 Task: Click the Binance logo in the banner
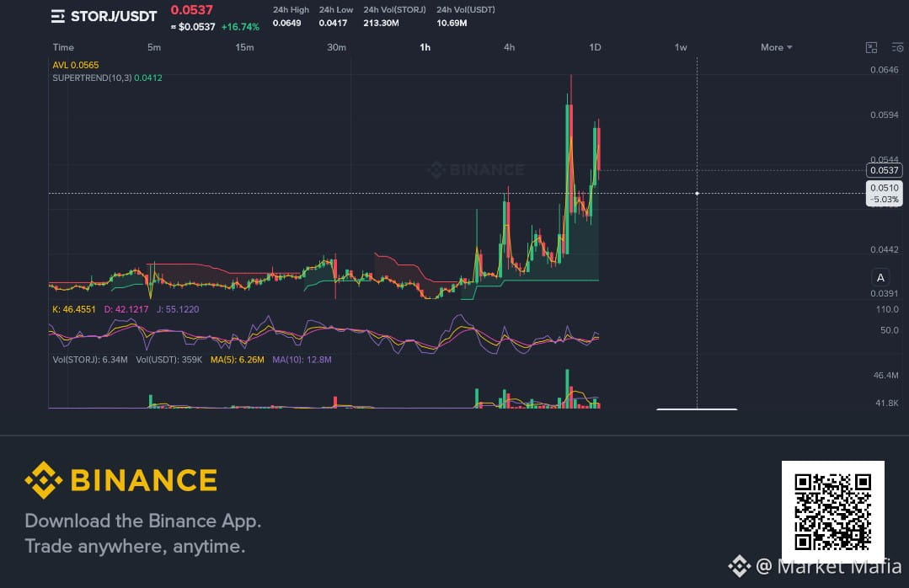coord(120,480)
